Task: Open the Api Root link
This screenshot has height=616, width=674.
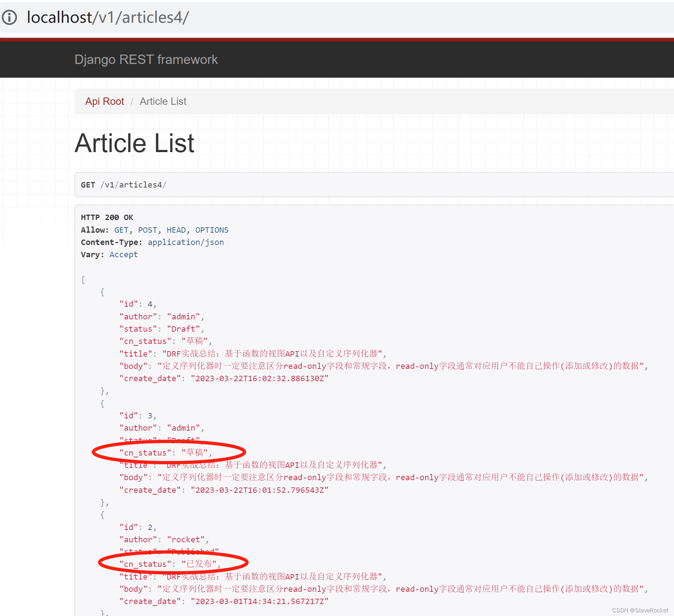Action: (x=104, y=101)
